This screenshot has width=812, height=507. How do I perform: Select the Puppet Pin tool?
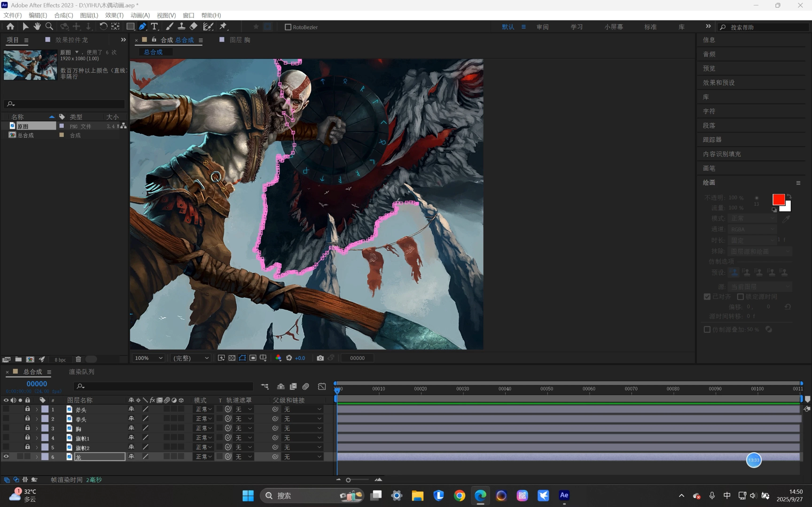pyautogui.click(x=223, y=27)
